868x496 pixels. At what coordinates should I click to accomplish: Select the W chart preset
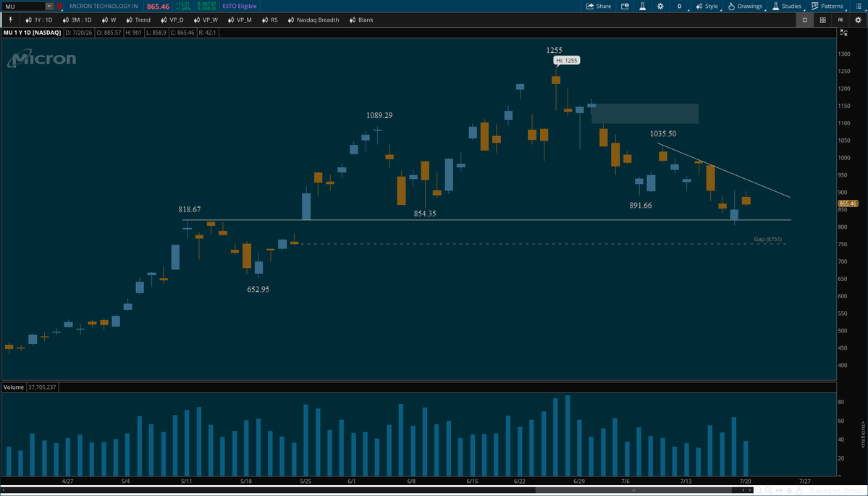(x=109, y=20)
